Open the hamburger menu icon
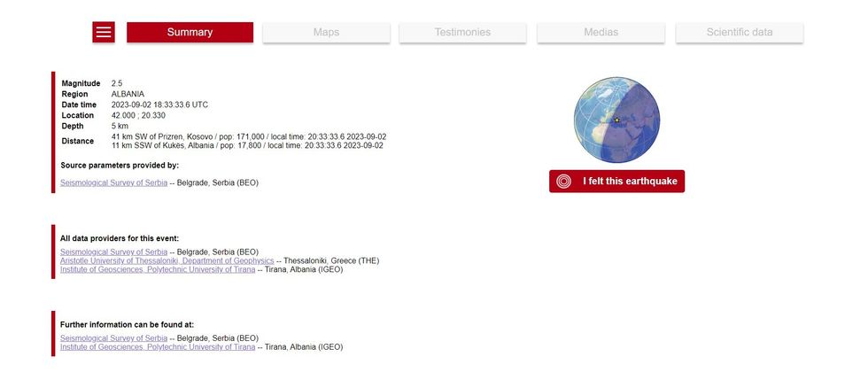Viewport: 868px width, 380px height. click(x=104, y=32)
